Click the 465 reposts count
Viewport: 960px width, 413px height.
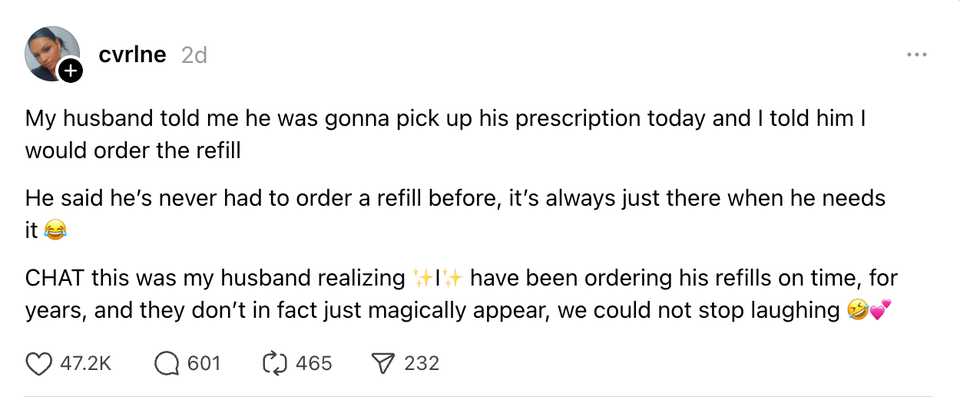click(x=314, y=363)
